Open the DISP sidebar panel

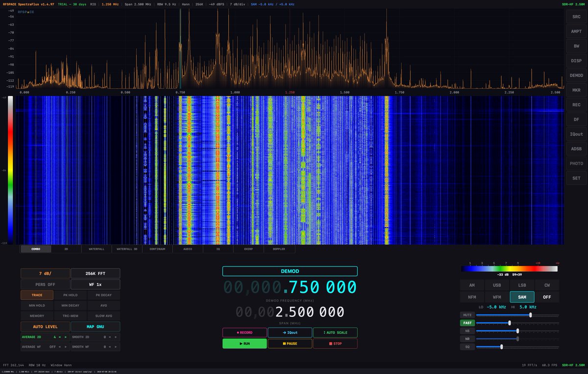click(576, 61)
